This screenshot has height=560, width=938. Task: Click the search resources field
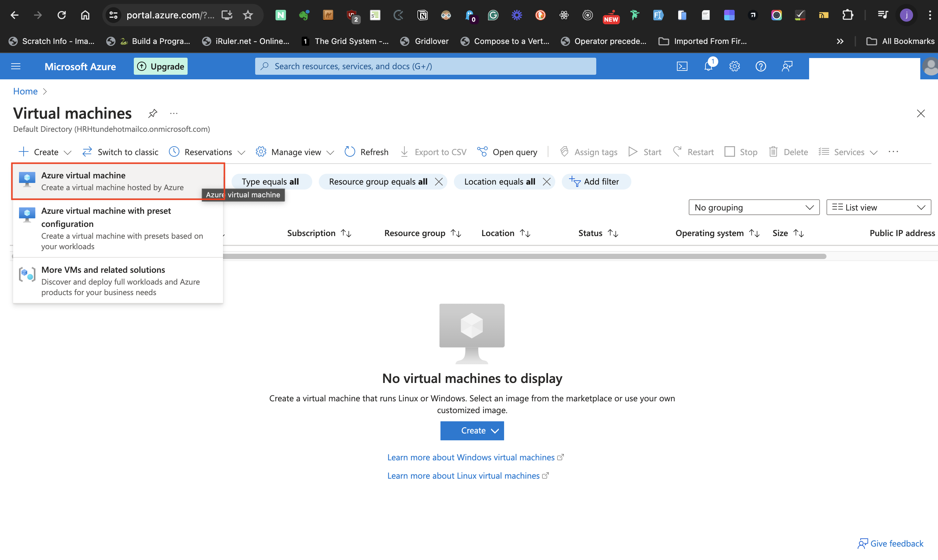(x=425, y=66)
